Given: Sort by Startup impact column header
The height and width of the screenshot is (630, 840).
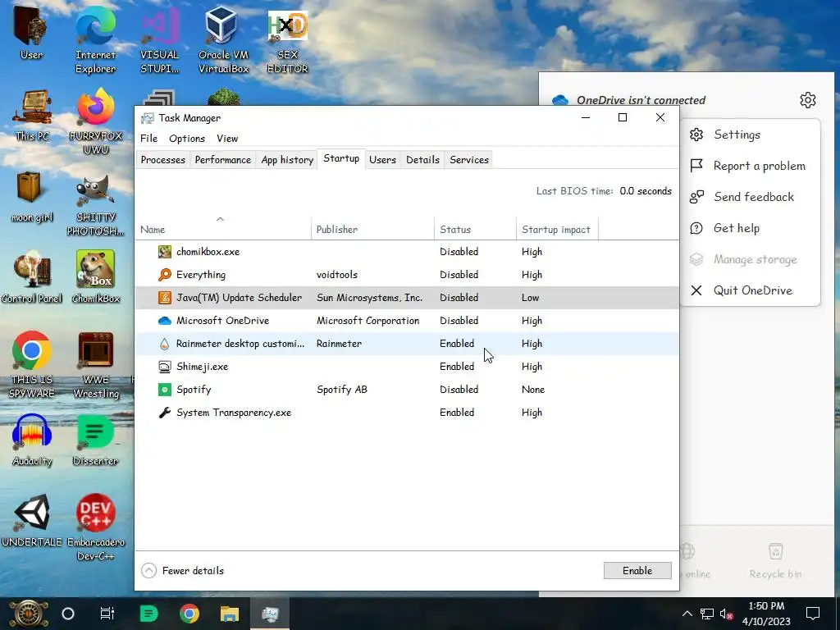Looking at the screenshot, I should pos(557,230).
